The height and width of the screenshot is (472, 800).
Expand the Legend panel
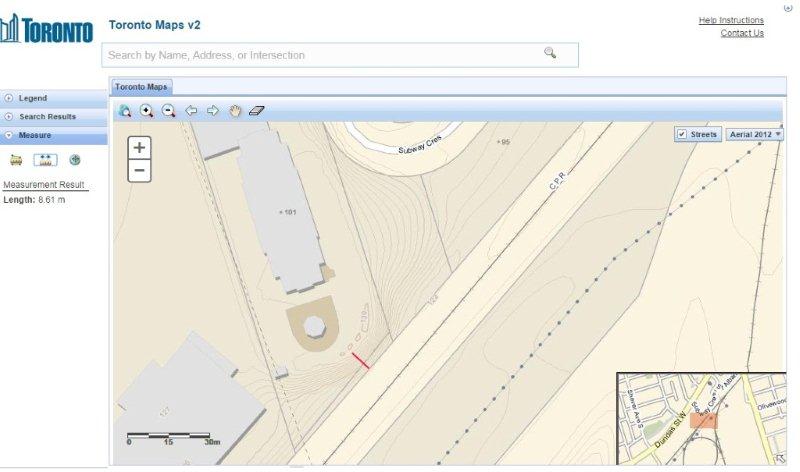pos(32,98)
